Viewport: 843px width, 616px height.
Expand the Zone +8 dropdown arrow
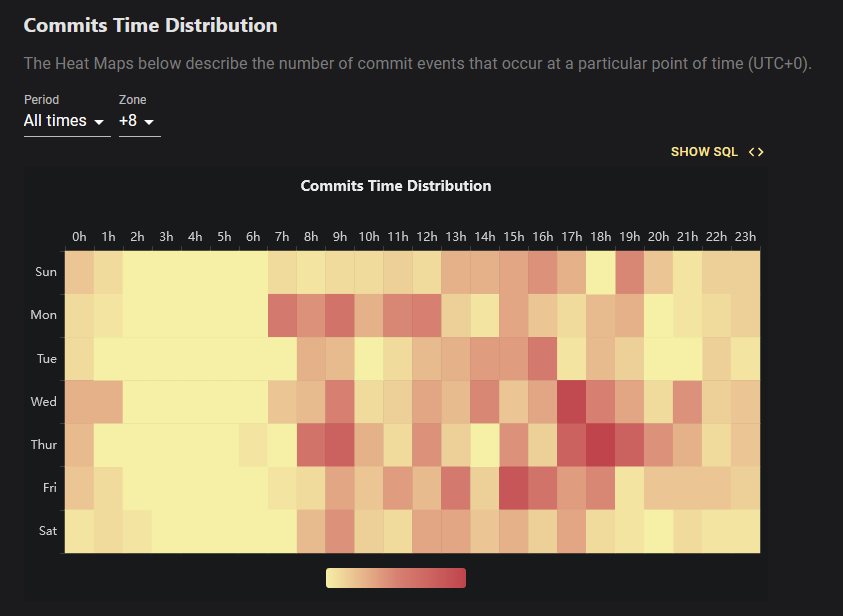[149, 122]
